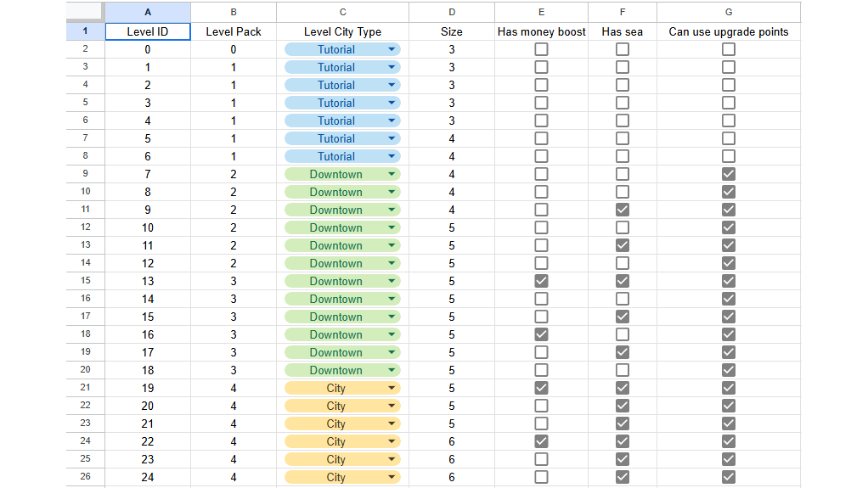
Task: Open Downtown dropdown for Level ID 18
Action: click(392, 370)
